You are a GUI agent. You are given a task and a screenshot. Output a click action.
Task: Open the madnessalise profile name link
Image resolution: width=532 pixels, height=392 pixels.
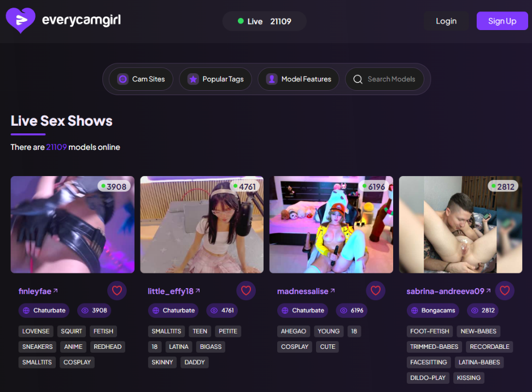[302, 291]
